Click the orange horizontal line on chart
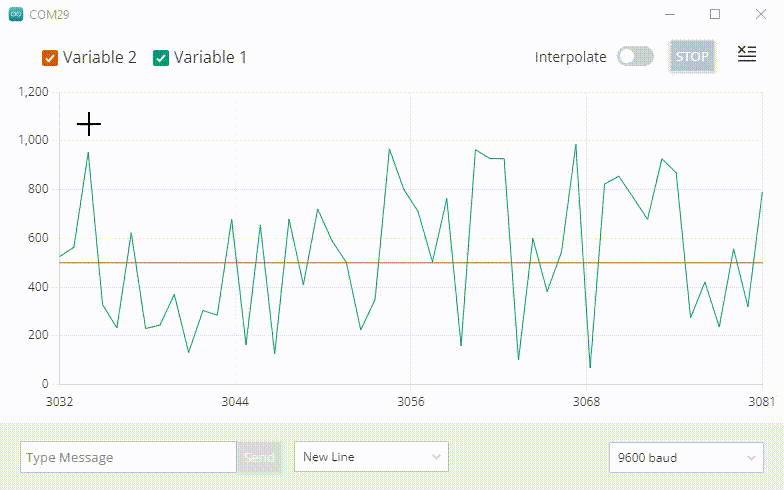 (300, 263)
